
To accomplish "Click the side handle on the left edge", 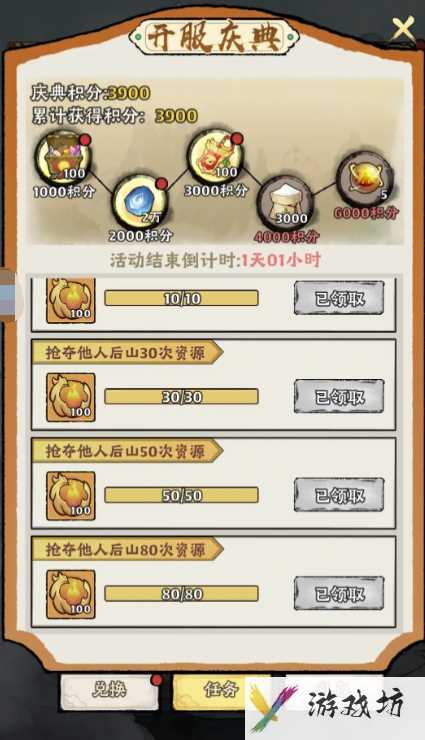I will point(8,294).
